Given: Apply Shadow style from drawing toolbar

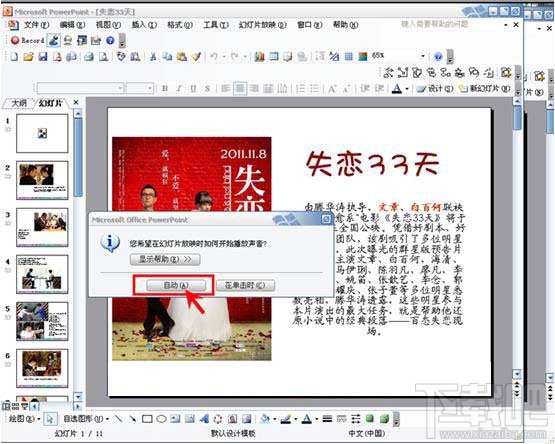Looking at the screenshot, I should click(370, 419).
